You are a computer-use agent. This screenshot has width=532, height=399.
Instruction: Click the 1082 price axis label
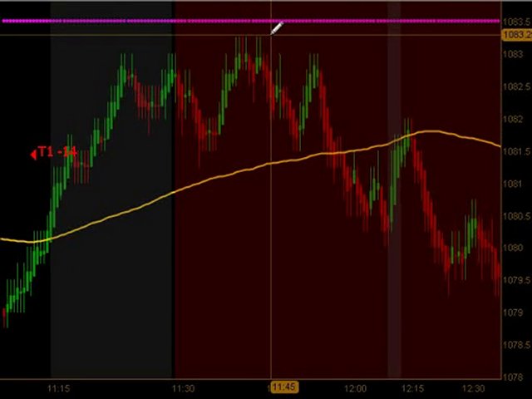(x=513, y=119)
